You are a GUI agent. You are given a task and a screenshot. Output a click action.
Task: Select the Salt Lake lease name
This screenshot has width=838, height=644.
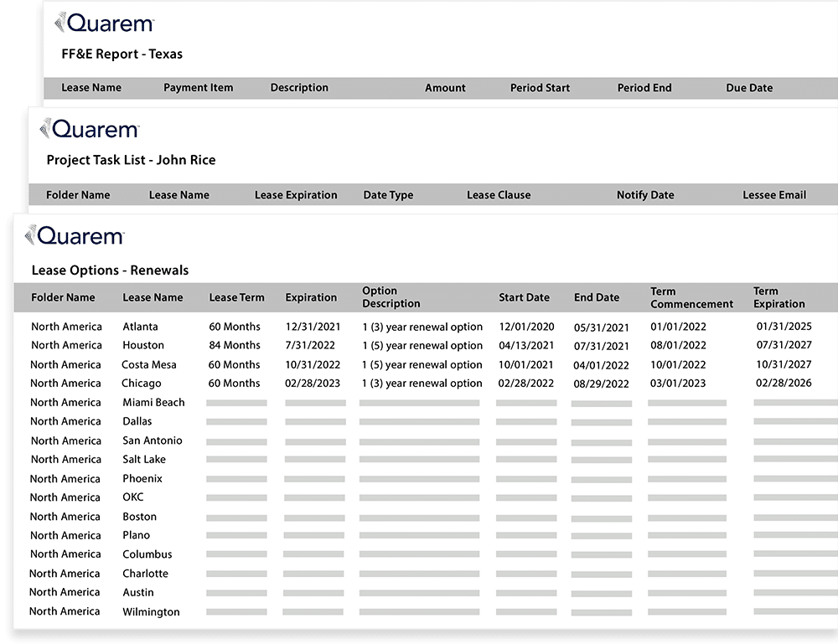point(144,459)
